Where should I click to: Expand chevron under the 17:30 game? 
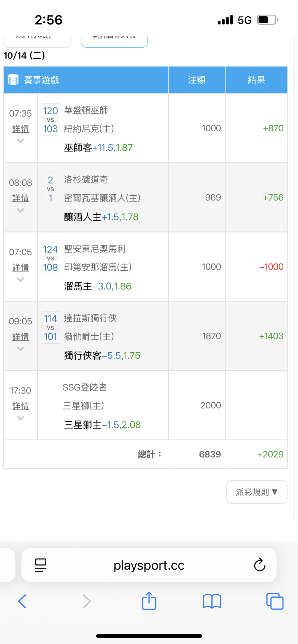click(x=20, y=418)
